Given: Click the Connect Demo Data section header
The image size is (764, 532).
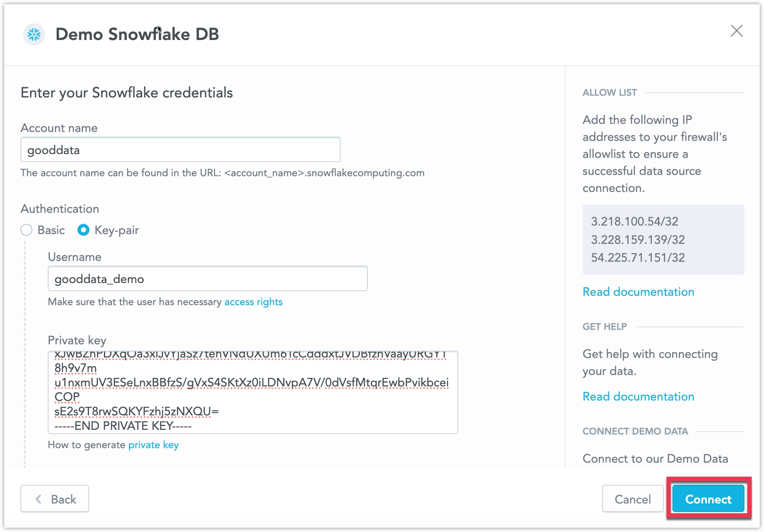Looking at the screenshot, I should (x=635, y=431).
